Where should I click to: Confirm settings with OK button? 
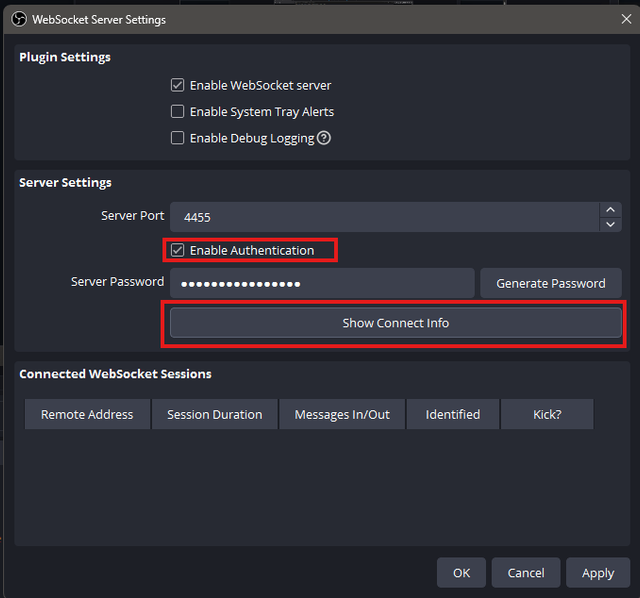pyautogui.click(x=461, y=573)
